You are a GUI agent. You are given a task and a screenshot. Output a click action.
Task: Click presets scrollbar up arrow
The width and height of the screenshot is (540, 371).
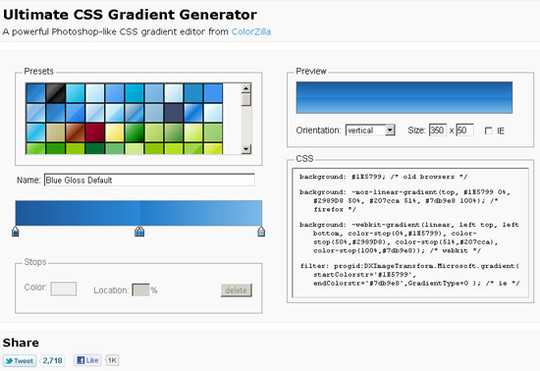(x=246, y=89)
